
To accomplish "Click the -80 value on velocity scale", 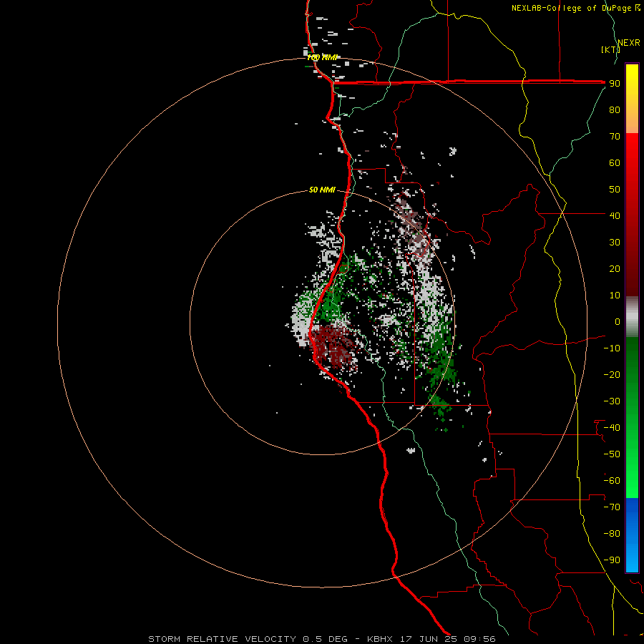I will point(612,534).
